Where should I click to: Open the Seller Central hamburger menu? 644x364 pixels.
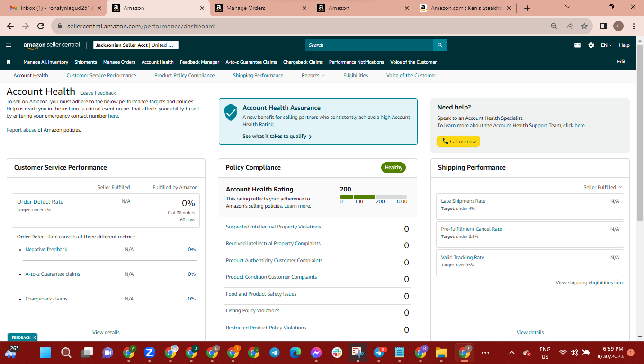pyautogui.click(x=8, y=45)
